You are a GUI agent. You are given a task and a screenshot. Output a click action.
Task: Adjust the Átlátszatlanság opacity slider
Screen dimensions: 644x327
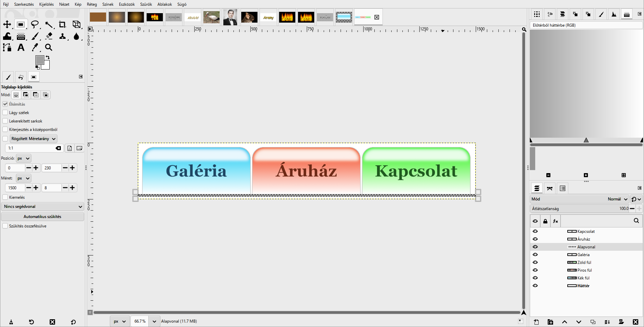579,209
